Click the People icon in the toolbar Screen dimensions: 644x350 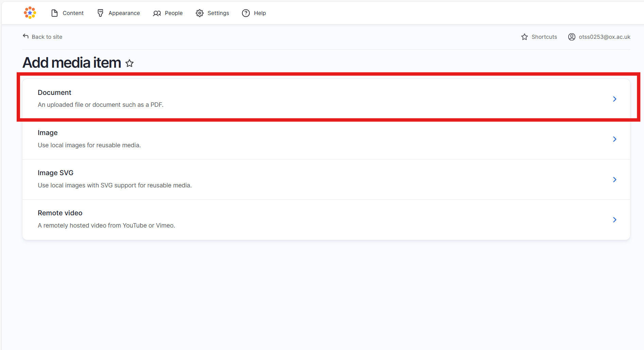(x=157, y=13)
